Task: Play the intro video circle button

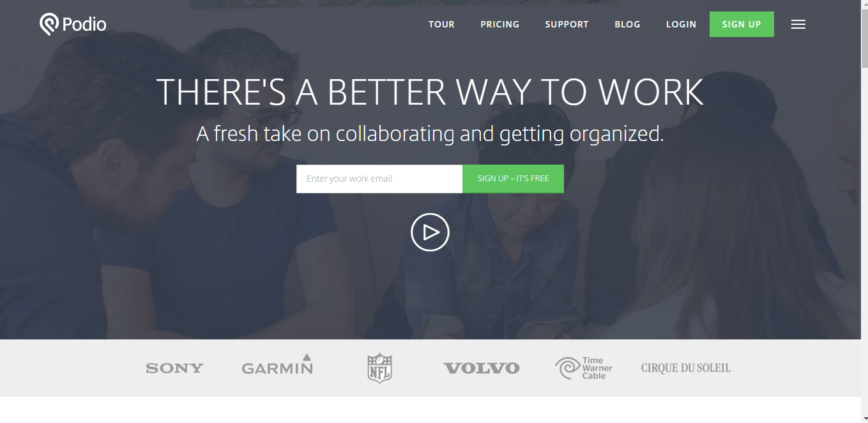Action: [430, 232]
